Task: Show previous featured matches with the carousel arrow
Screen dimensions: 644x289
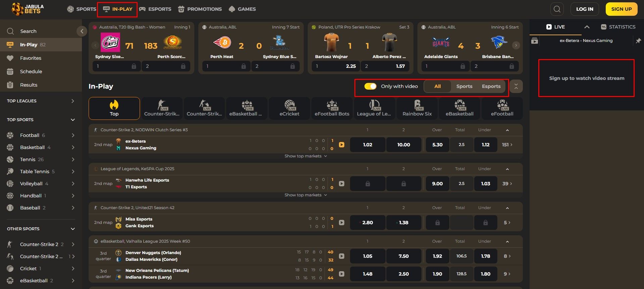Action: pos(95,45)
